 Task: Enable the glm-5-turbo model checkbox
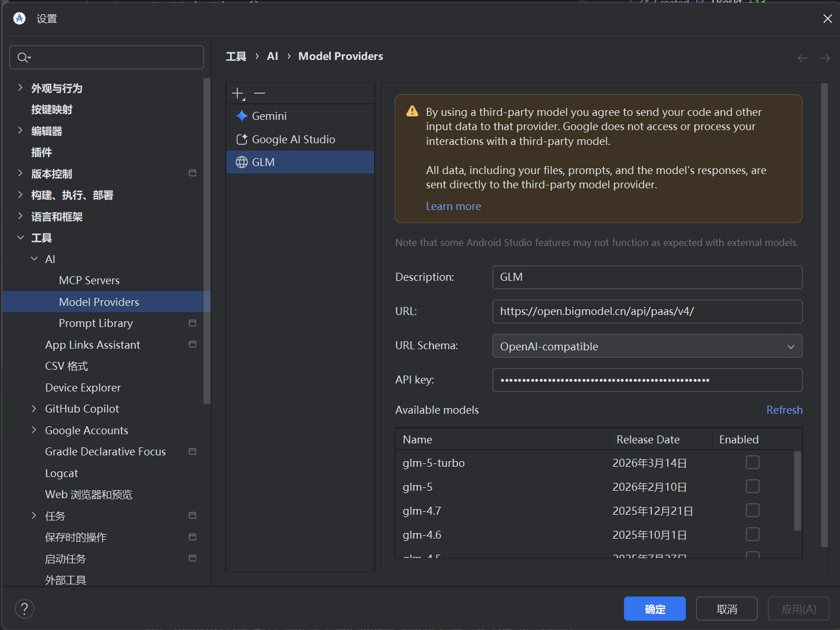click(x=753, y=462)
